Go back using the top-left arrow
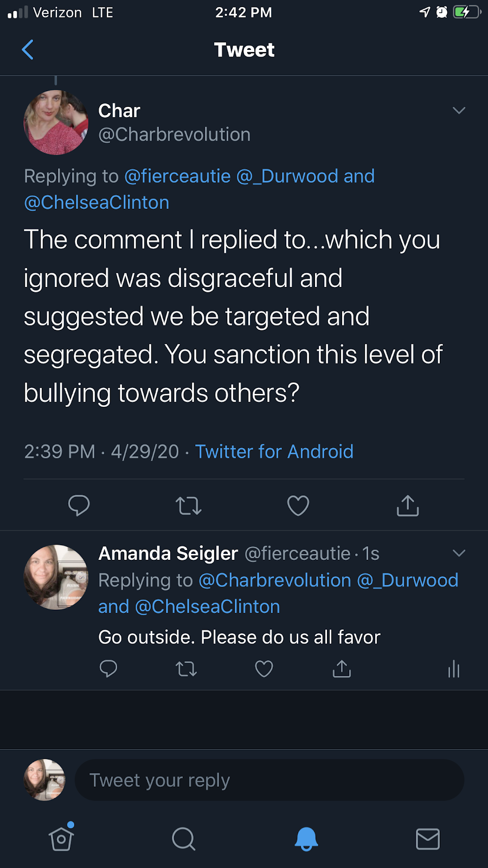 (28, 50)
